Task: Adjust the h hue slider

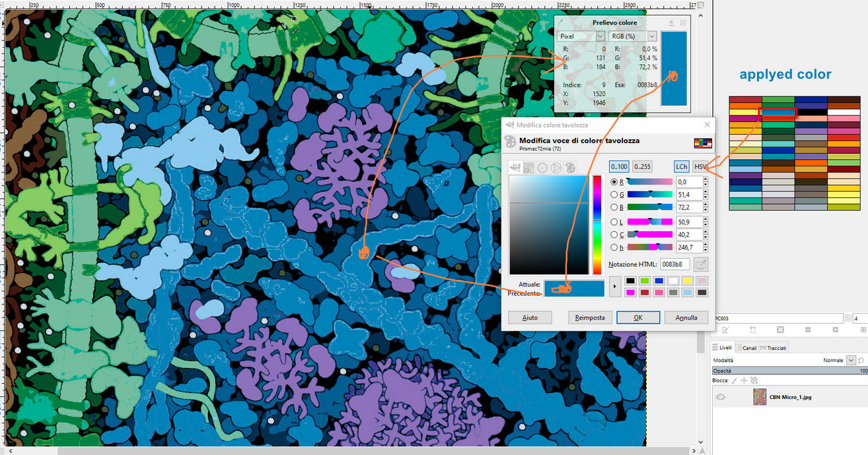Action: tap(649, 248)
